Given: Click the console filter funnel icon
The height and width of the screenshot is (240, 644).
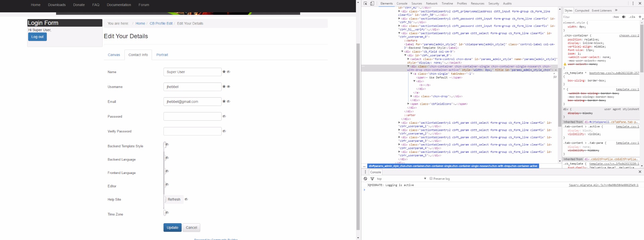Looking at the screenshot, I should [x=372, y=179].
